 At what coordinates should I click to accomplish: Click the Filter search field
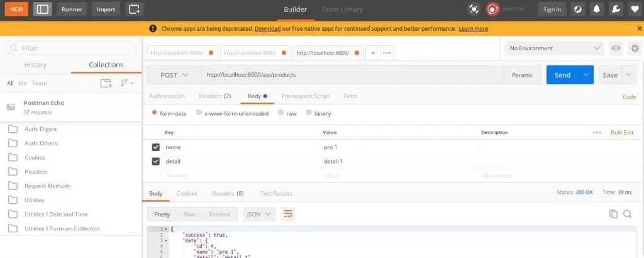click(70, 48)
